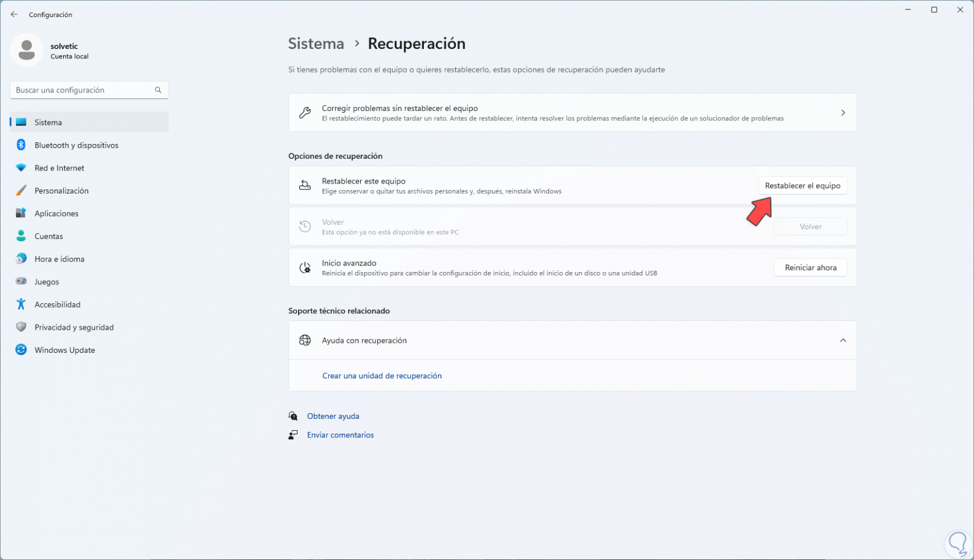Go back using the arrow icon
Viewport: 974px width, 560px height.
[14, 14]
